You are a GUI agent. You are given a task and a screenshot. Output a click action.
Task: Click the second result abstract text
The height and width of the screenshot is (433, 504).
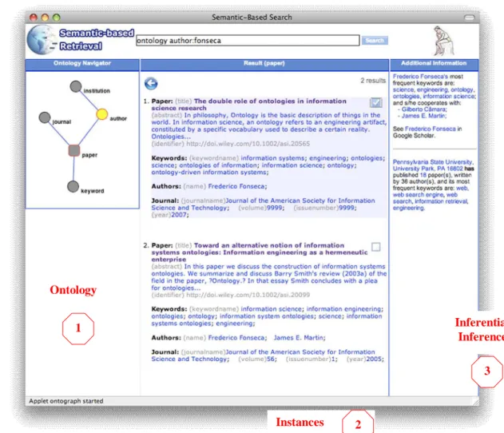tap(268, 277)
